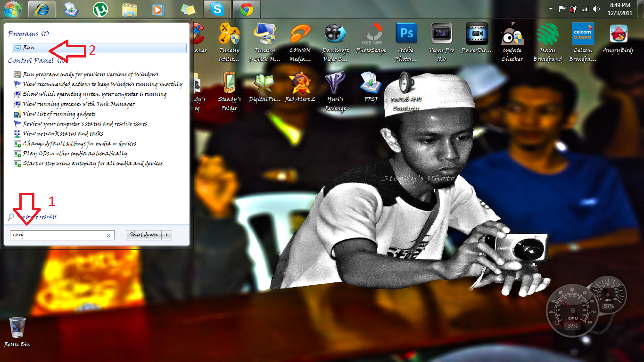This screenshot has width=644, height=362.
Task: Open the Action Center flag icon
Action: (x=562, y=9)
